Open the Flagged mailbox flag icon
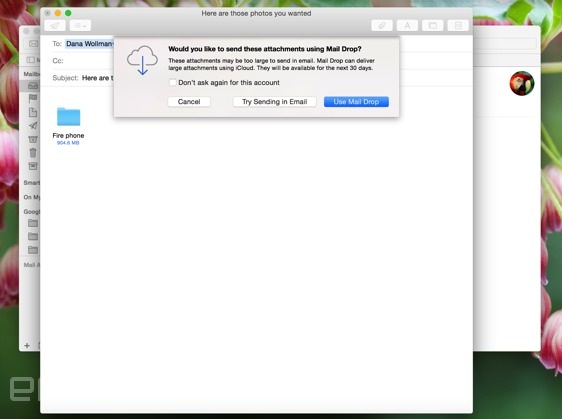 click(33, 98)
